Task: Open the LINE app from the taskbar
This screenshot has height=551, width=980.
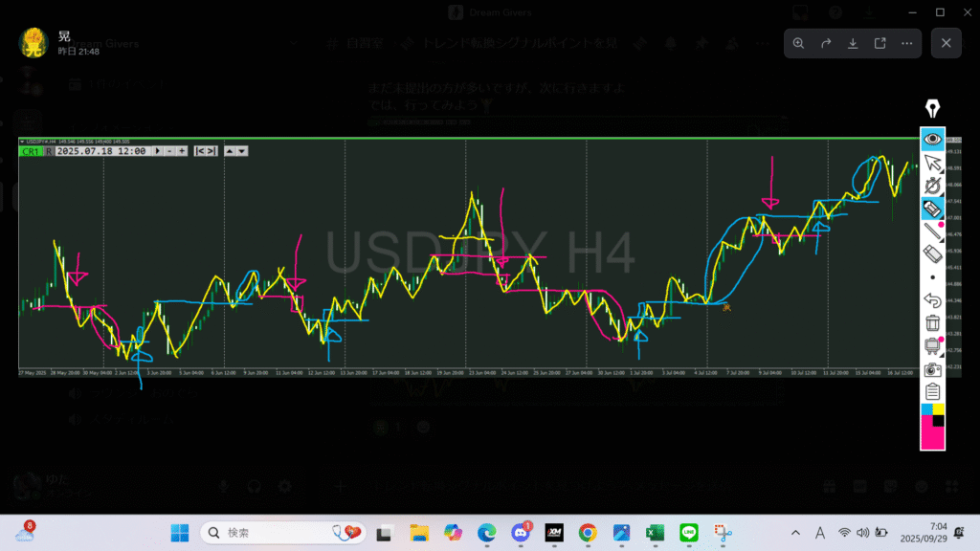Action: coord(687,533)
